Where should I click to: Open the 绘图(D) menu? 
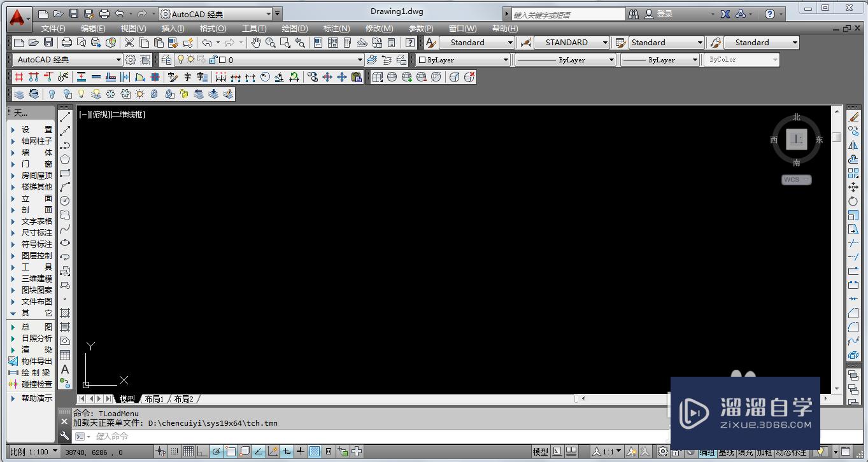(x=295, y=29)
